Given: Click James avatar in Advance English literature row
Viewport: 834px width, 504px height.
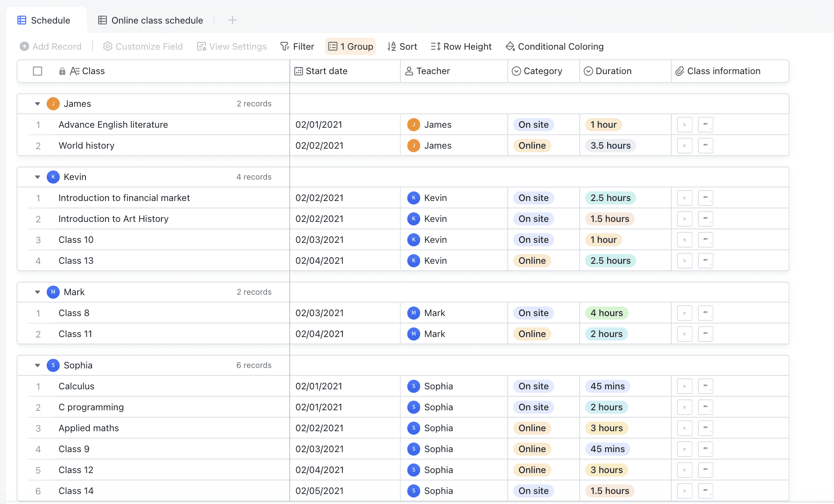Looking at the screenshot, I should point(414,125).
